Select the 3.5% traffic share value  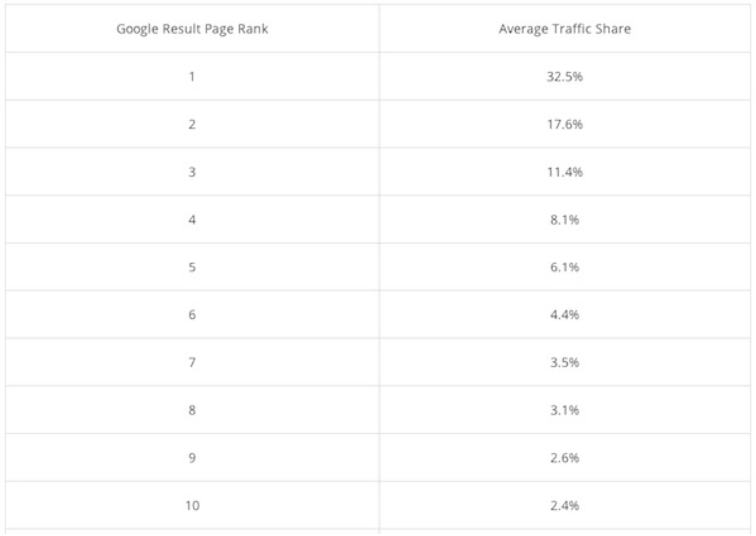coord(565,363)
